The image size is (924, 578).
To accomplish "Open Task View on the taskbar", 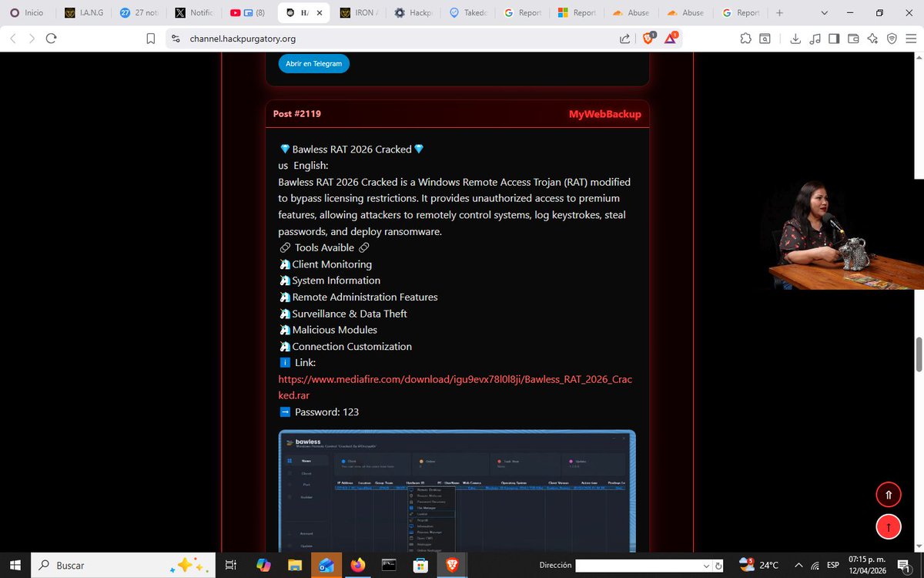I will [x=230, y=565].
